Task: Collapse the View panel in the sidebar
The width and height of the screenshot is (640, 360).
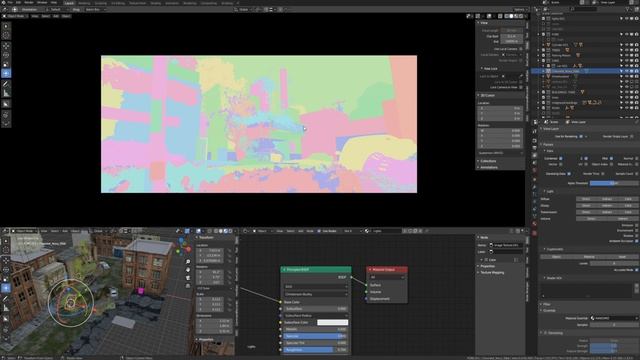Action: tap(484, 23)
